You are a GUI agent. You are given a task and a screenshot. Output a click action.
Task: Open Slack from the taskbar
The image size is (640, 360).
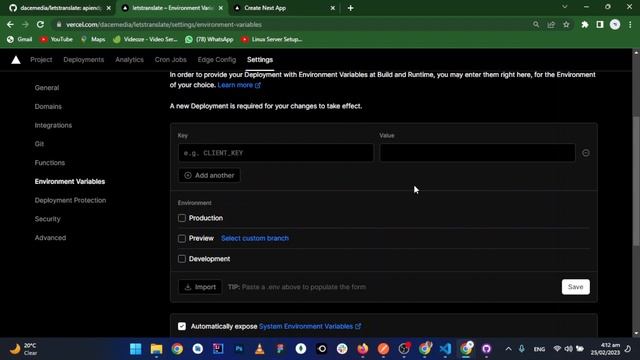342,349
